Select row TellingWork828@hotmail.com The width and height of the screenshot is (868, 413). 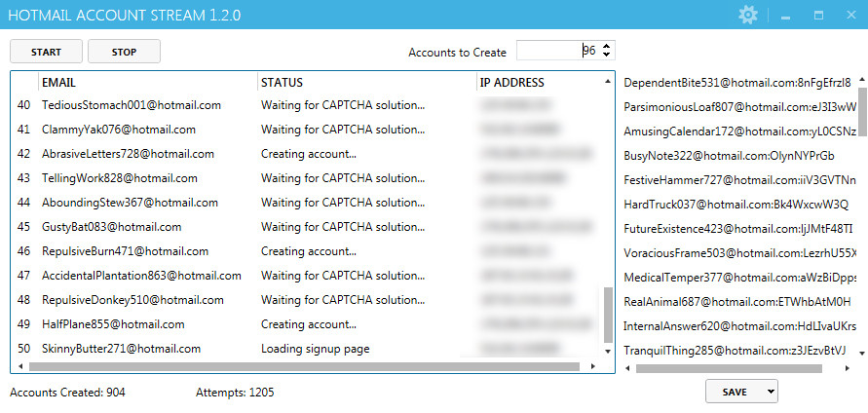[307, 177]
